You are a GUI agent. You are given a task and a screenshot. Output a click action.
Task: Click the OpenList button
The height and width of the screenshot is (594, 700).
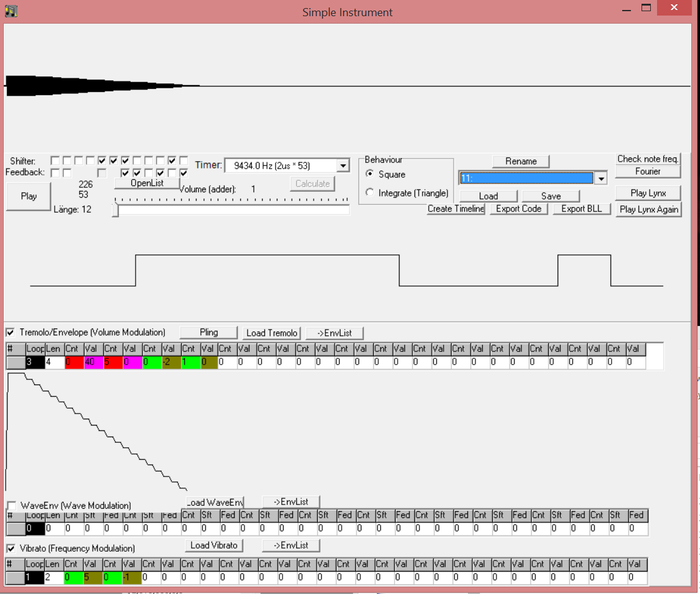(x=147, y=183)
